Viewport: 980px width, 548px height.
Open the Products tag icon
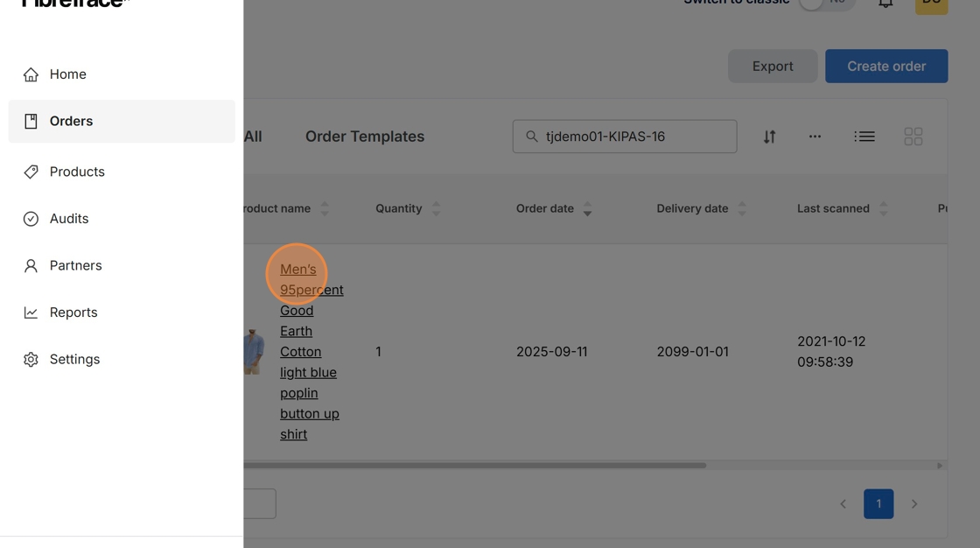[31, 172]
